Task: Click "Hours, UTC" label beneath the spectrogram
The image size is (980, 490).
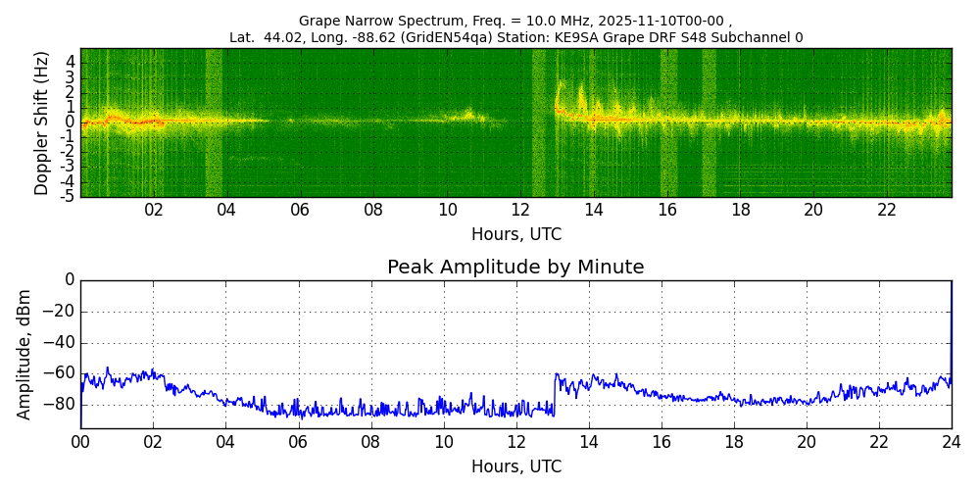Action: [x=515, y=235]
